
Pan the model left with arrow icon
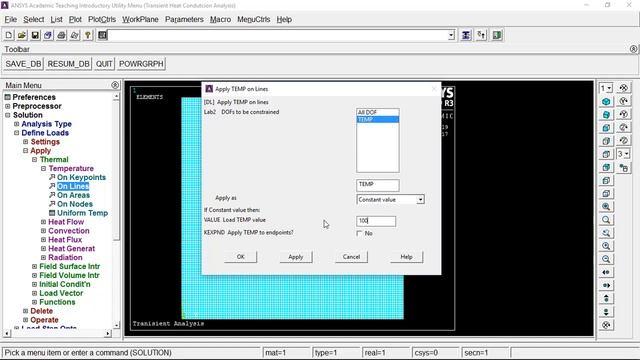click(x=606, y=272)
